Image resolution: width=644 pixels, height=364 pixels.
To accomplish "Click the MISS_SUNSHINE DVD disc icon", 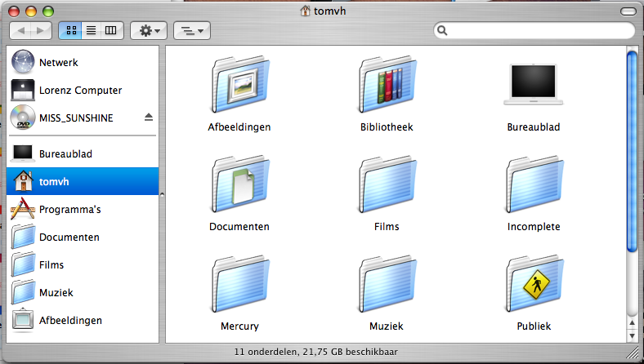I will point(23,118).
